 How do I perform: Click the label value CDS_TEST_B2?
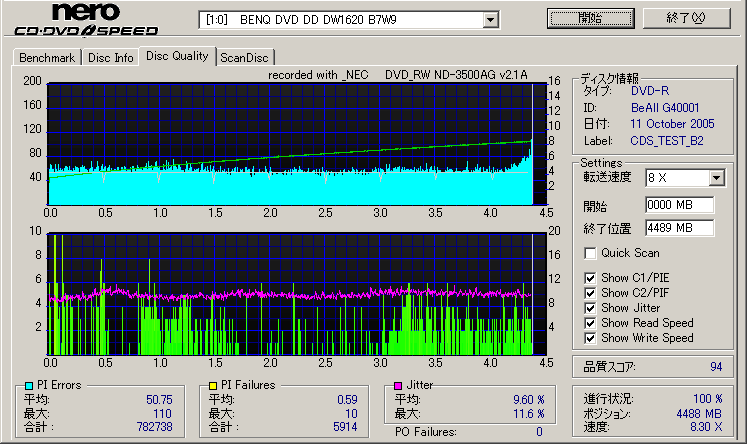[x=667, y=141]
